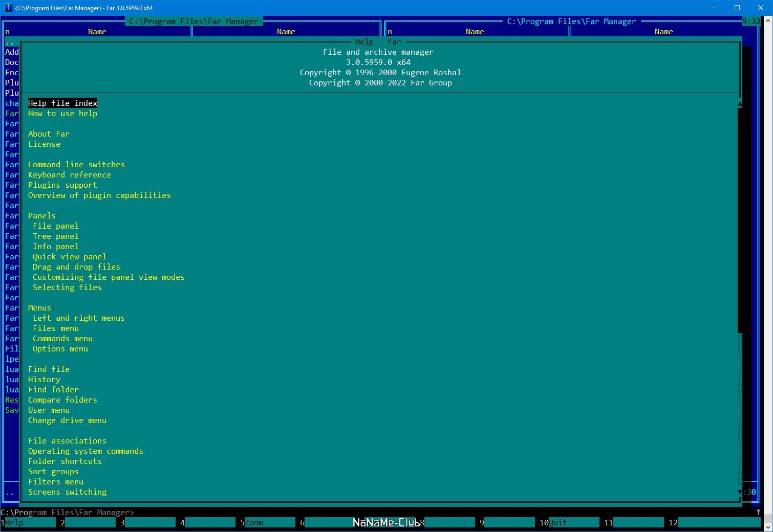Open Plugins support topic
The image size is (773, 532).
click(62, 185)
